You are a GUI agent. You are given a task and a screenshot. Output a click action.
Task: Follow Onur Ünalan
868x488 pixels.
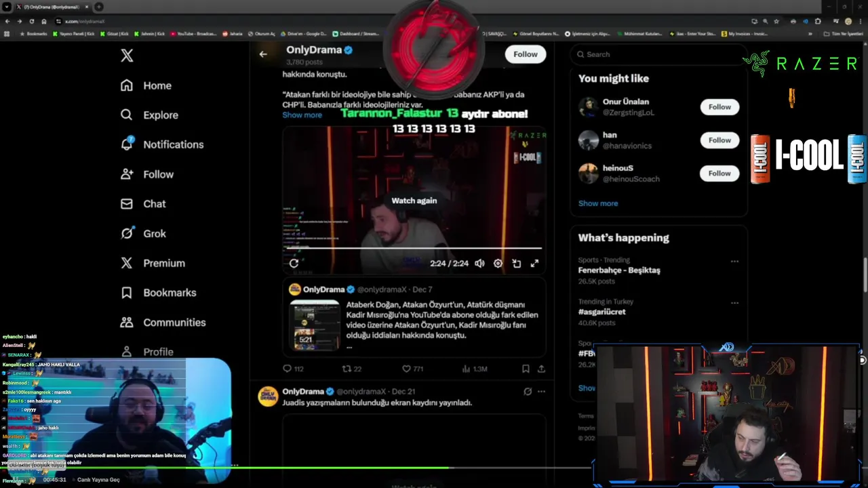[x=719, y=107]
